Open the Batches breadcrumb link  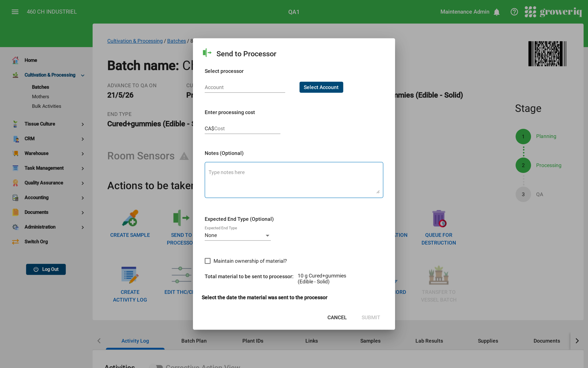point(176,41)
